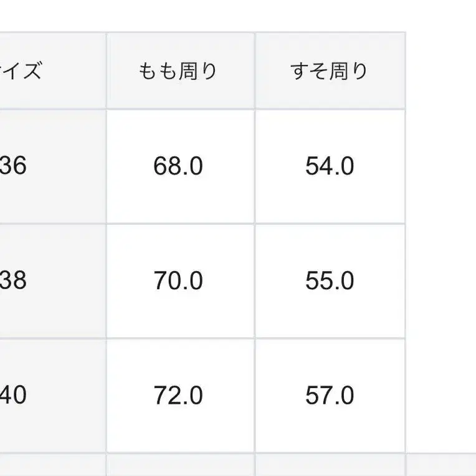
Task: Click the 70.0 thigh measurement cell
Action: pyautogui.click(x=180, y=280)
